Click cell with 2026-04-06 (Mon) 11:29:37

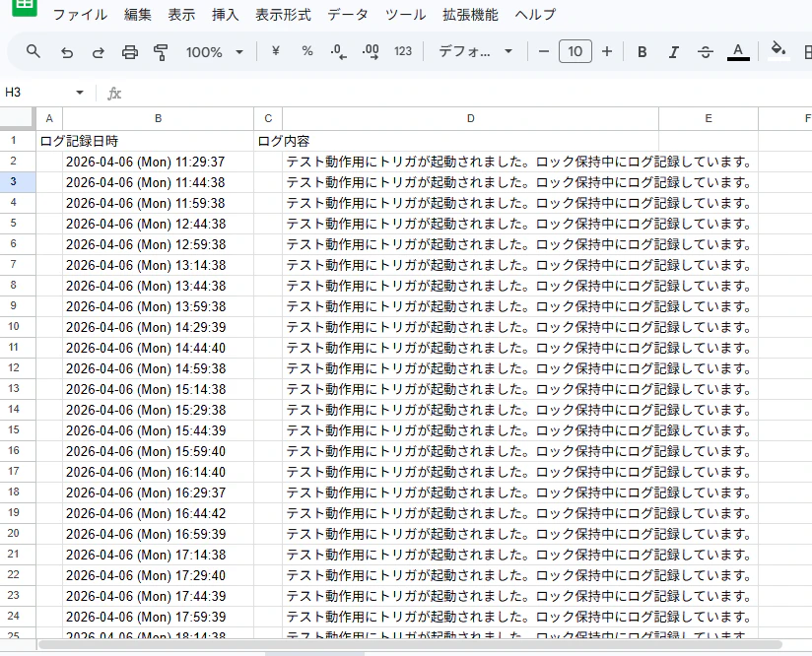[158, 162]
